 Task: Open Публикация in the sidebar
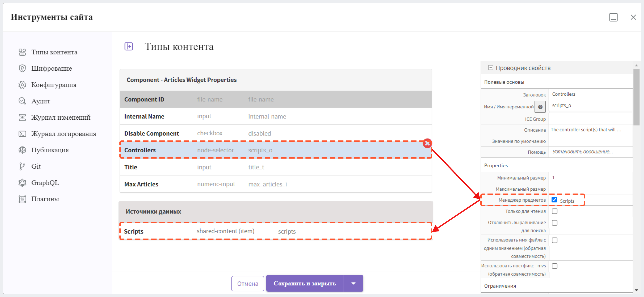(50, 150)
